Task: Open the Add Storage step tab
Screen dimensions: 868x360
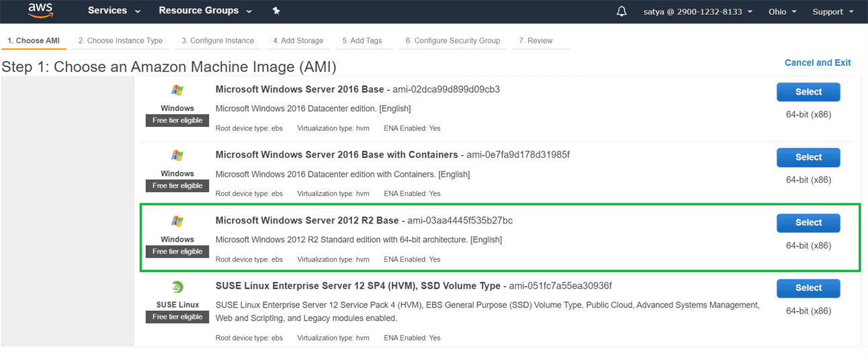Action: (x=298, y=40)
